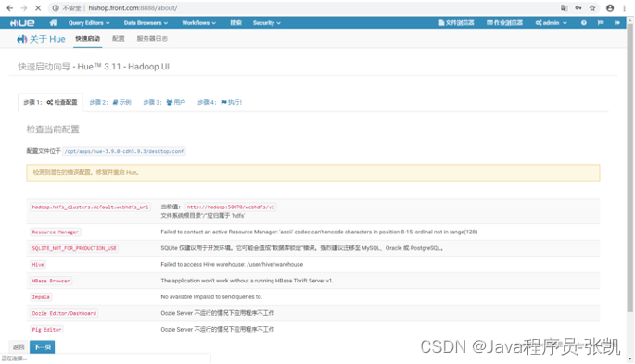Click the saved password key icon
The width and height of the screenshot is (635, 364).
(x=578, y=8)
